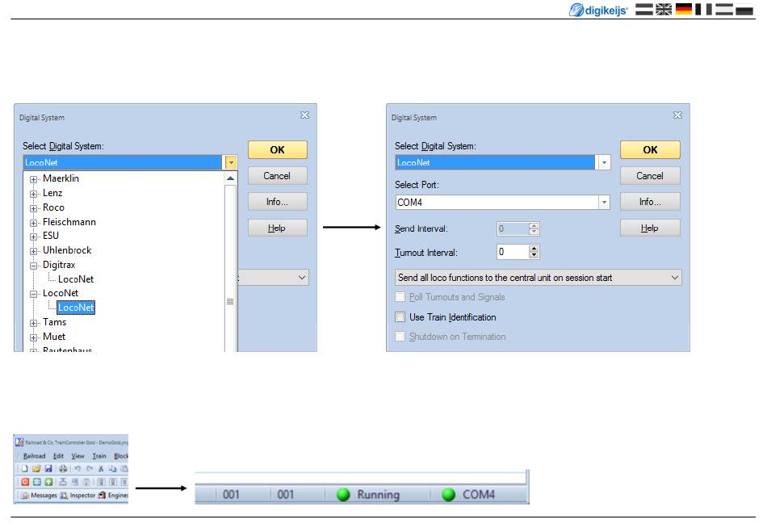
Task: Close the Digital System dialog showing Select Port
Action: tap(677, 115)
